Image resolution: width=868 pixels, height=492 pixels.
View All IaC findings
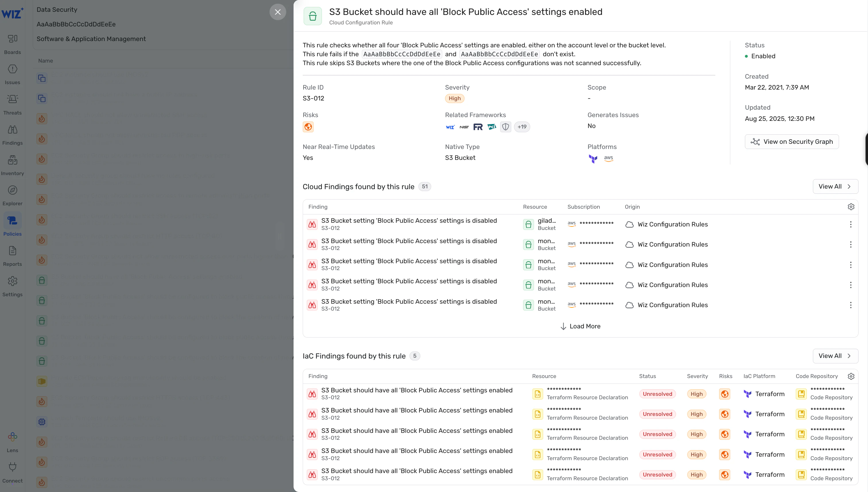tap(835, 356)
